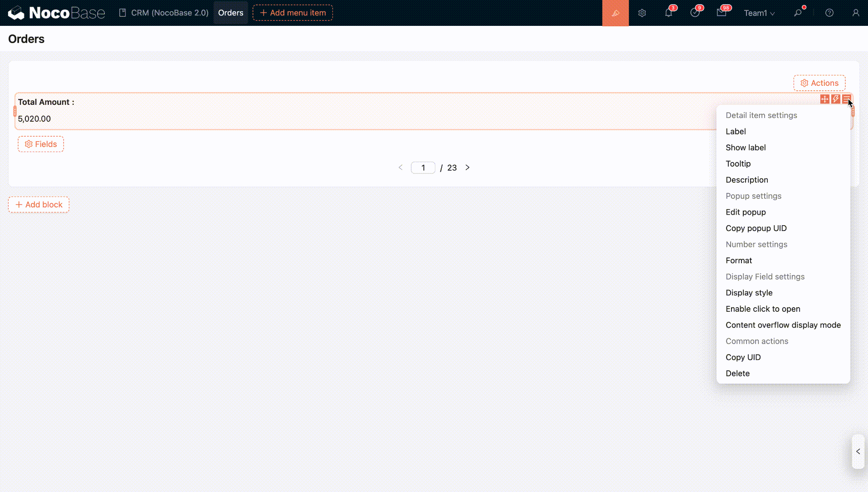Open notifications bell with 3 badge

pos(668,13)
